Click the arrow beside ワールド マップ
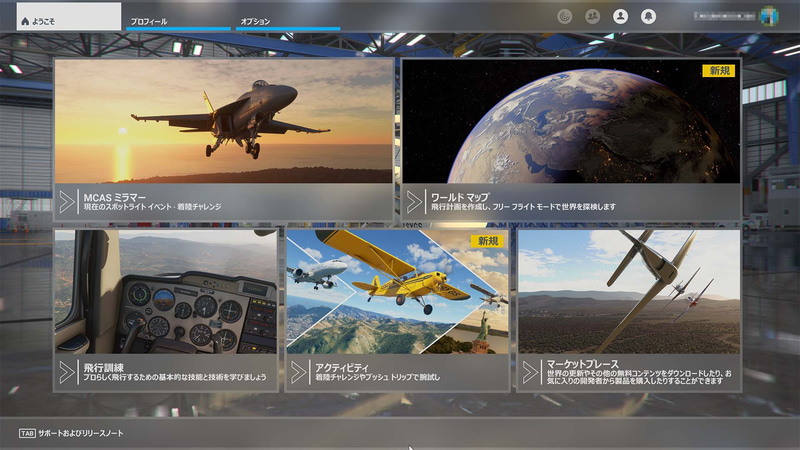Viewport: 800px width, 450px height. (x=414, y=202)
